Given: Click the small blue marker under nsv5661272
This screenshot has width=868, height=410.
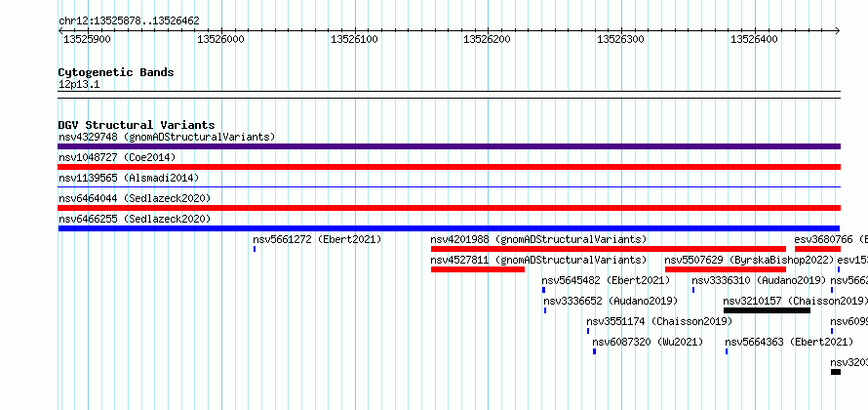Looking at the screenshot, I should [x=255, y=249].
